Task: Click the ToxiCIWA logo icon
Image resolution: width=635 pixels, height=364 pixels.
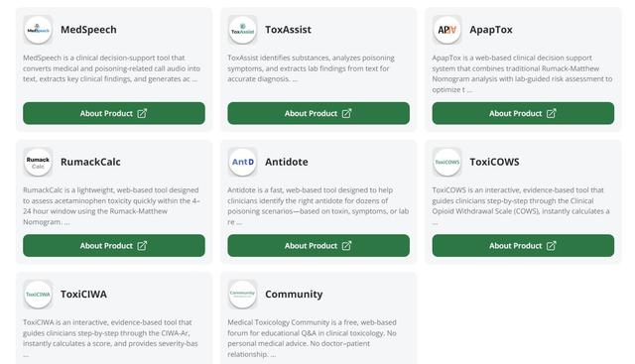Action: [x=38, y=295]
